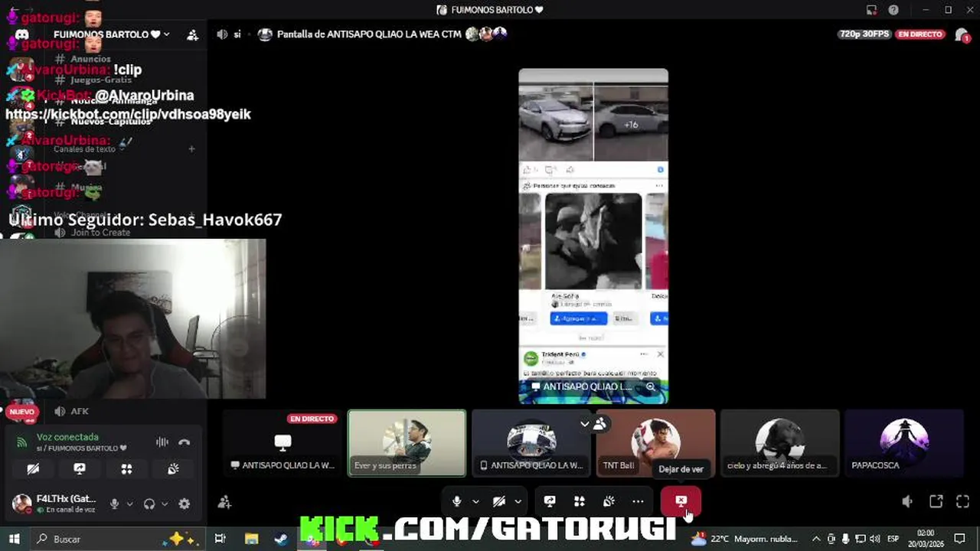Select PAPACOSCA participant tile

point(904,443)
